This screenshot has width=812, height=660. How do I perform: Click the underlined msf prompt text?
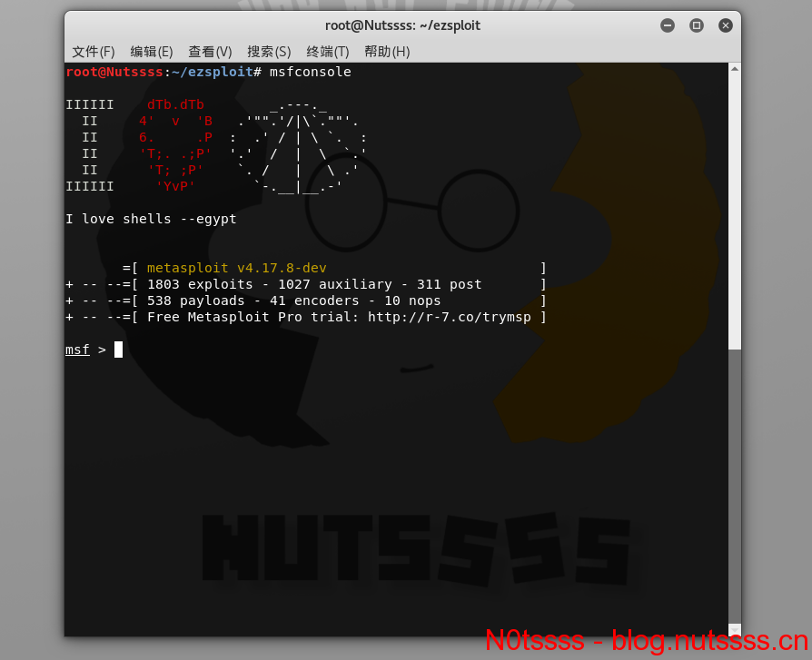(77, 350)
